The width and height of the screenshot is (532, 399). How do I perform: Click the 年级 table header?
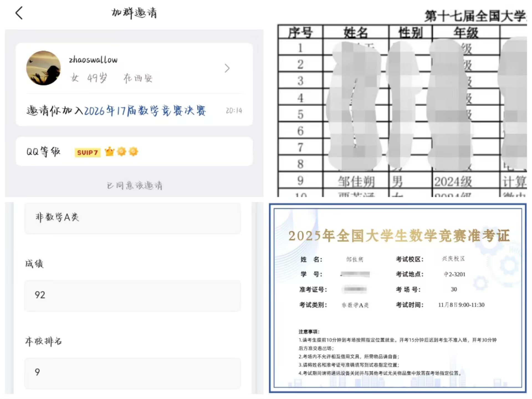[x=466, y=32]
